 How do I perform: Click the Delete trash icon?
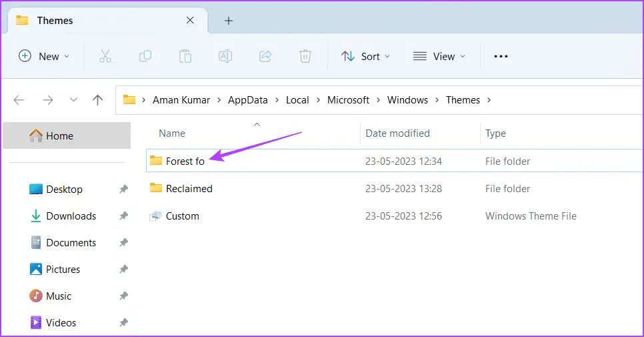[x=305, y=56]
